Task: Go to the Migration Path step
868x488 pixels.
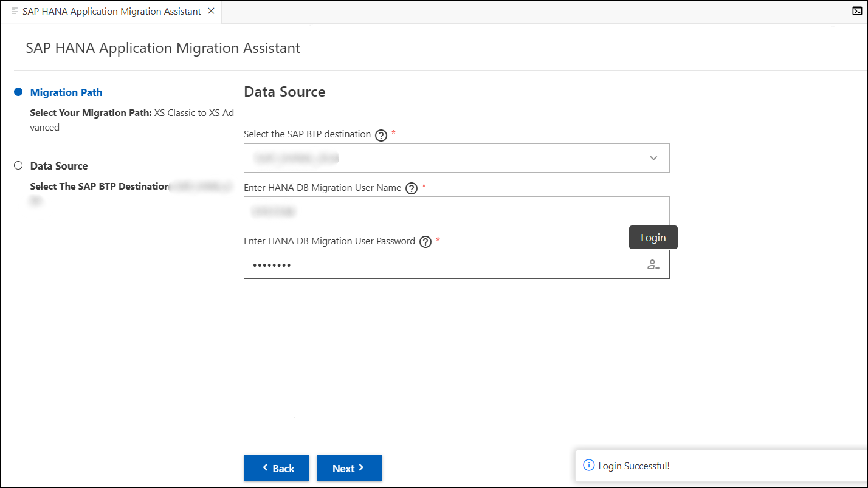Action: click(66, 92)
